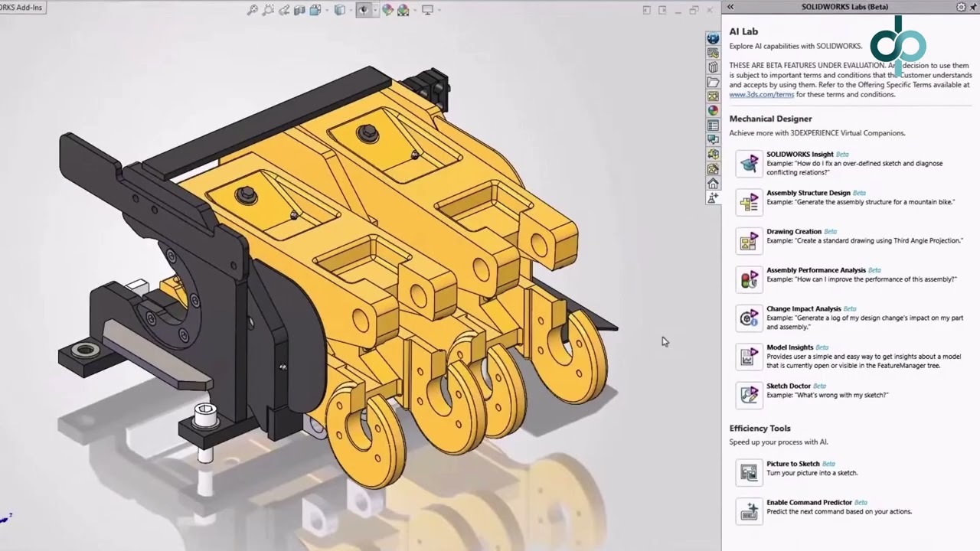Click the Previous View icon
The height and width of the screenshot is (551, 980).
point(284,9)
